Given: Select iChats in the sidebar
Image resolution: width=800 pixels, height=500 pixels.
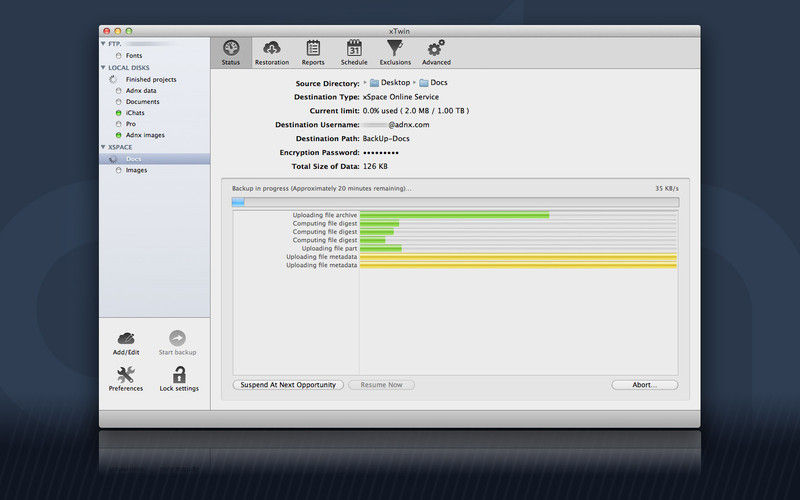Looking at the screenshot, I should (x=135, y=113).
